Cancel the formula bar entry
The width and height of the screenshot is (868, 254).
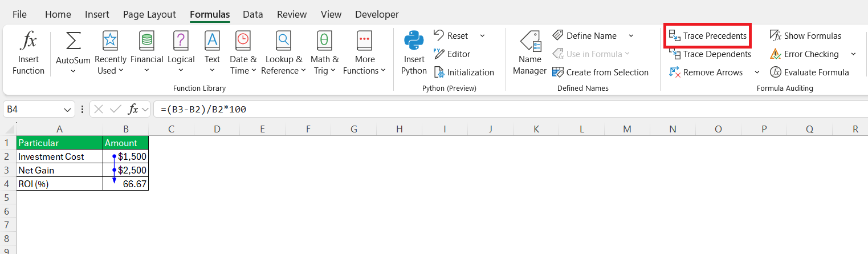point(99,109)
